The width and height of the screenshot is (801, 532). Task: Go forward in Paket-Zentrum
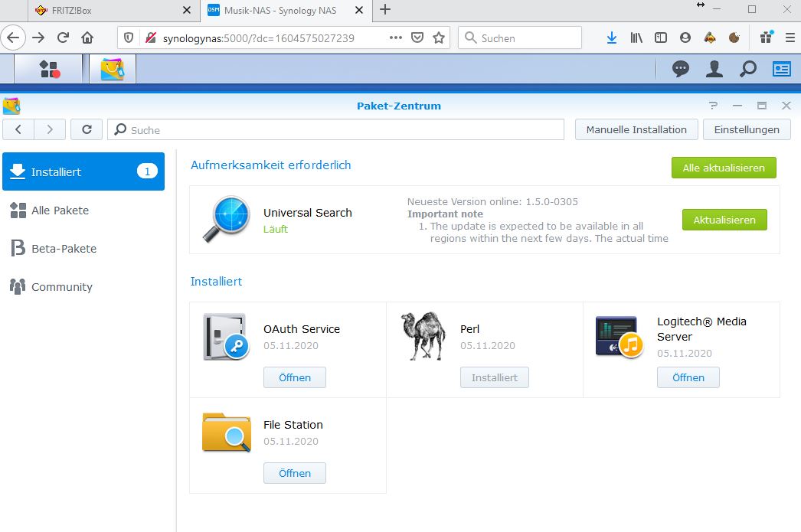(x=50, y=129)
